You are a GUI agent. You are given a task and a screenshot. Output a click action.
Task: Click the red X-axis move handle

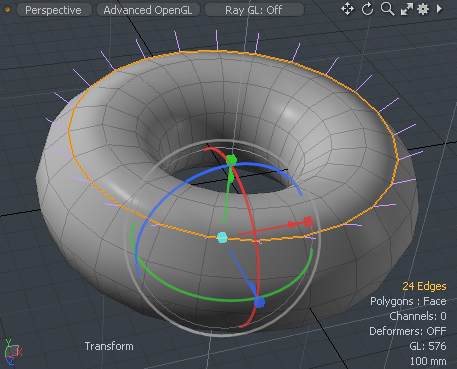click(308, 222)
